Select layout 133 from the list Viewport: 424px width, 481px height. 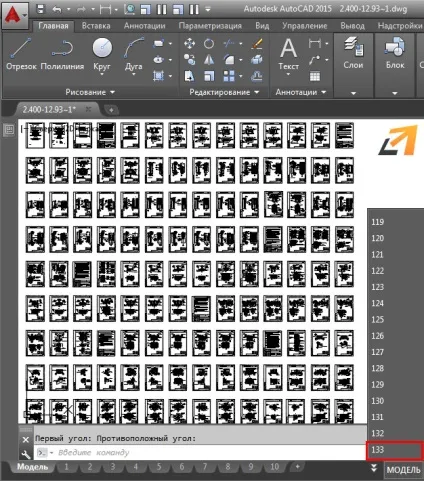(395, 450)
